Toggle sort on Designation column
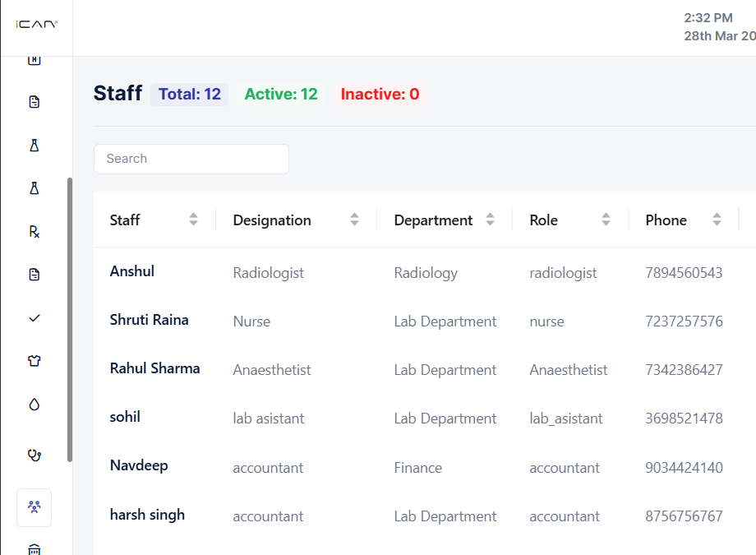The width and height of the screenshot is (756, 555). coord(354,220)
